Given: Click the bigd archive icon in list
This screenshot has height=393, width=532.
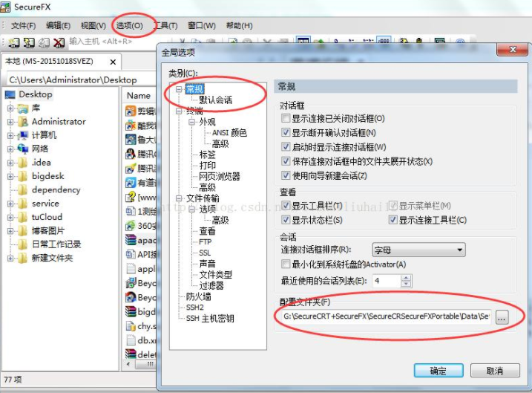Looking at the screenshot, I should tap(131, 311).
